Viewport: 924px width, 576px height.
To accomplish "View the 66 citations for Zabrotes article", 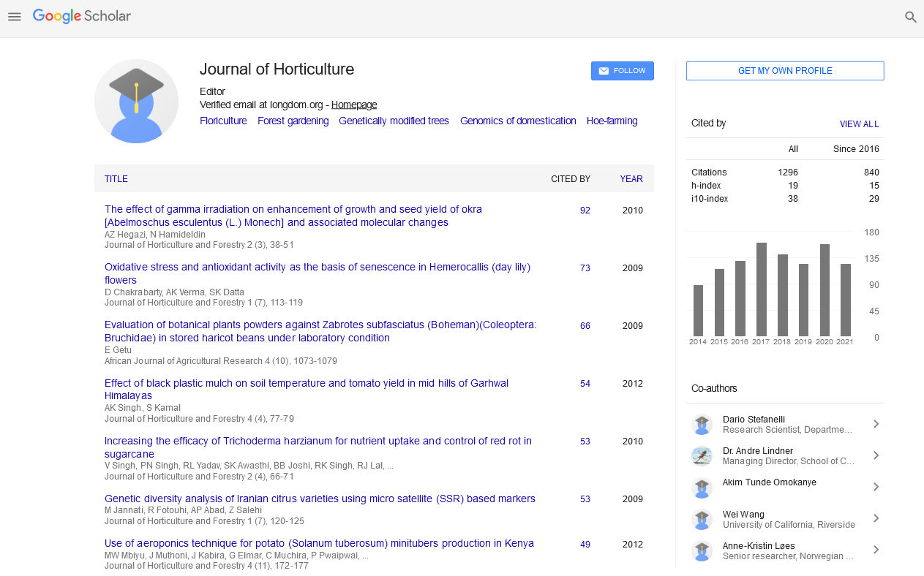I will click(585, 326).
